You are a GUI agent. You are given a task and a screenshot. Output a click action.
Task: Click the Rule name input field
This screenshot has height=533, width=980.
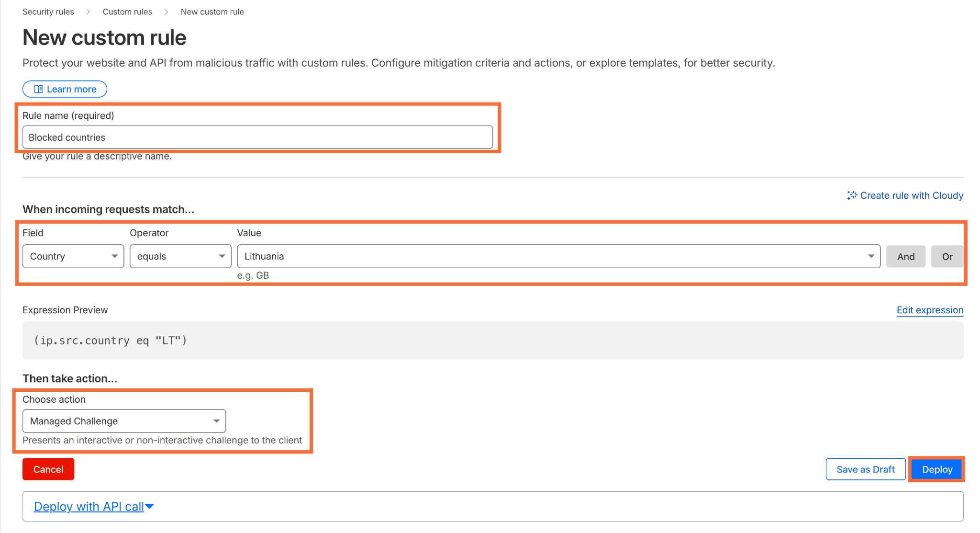pos(257,137)
